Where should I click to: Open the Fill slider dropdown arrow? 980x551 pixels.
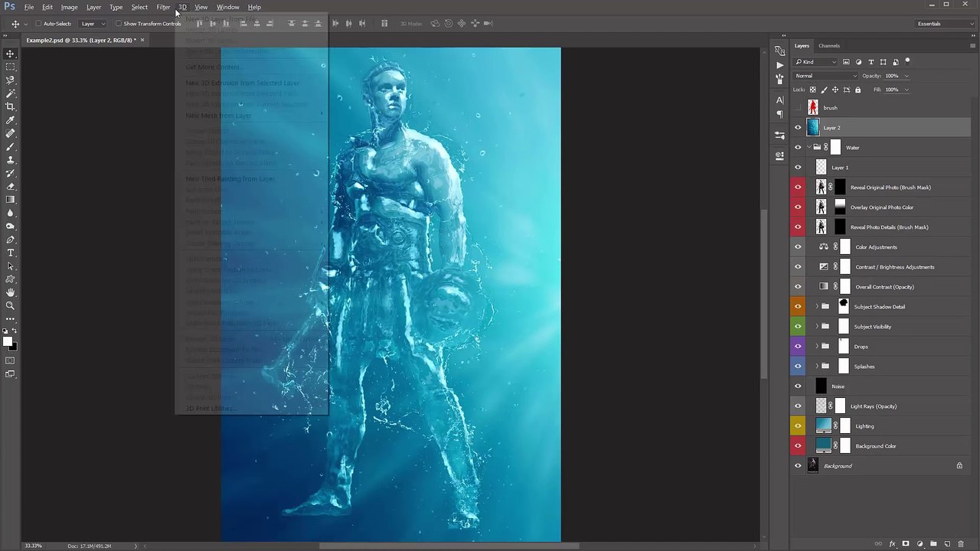point(906,90)
